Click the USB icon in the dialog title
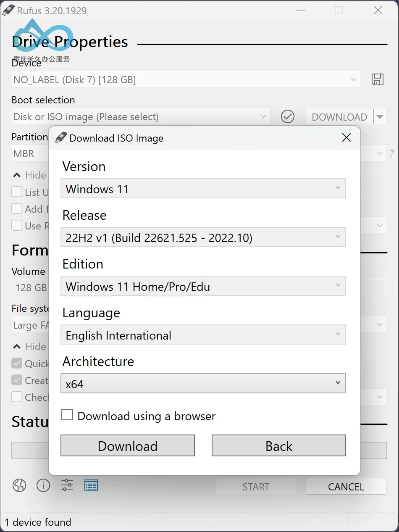Image resolution: width=399 pixels, height=532 pixels. [61, 138]
